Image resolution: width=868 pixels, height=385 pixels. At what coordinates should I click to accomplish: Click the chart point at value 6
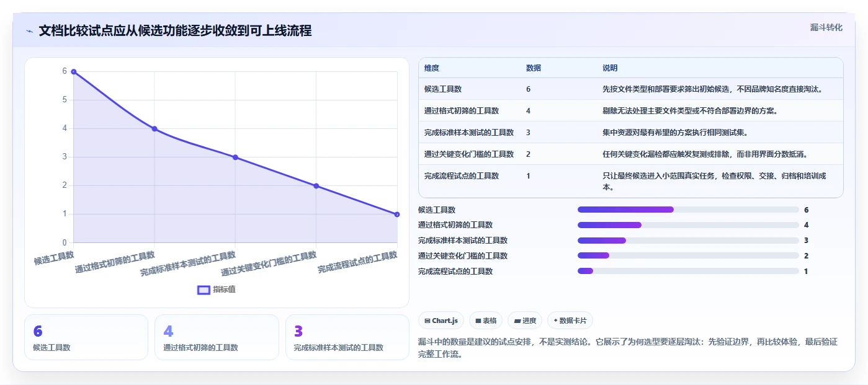pos(73,72)
